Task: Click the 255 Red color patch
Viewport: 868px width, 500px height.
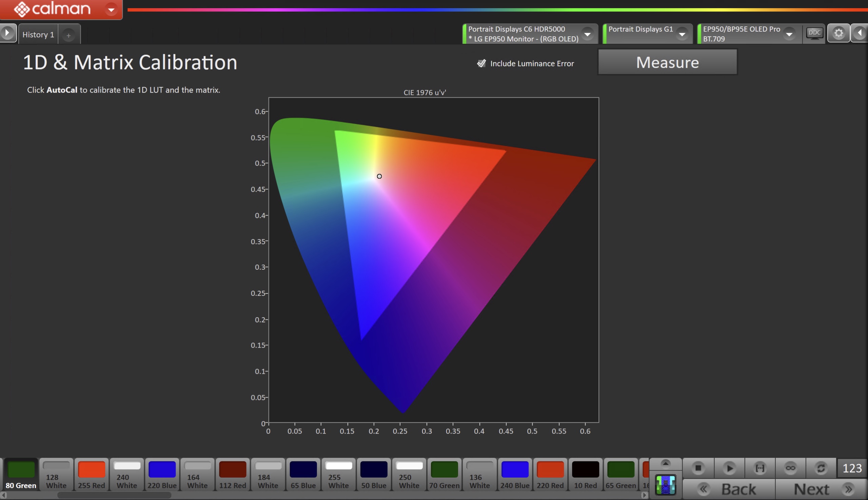Action: (x=91, y=474)
